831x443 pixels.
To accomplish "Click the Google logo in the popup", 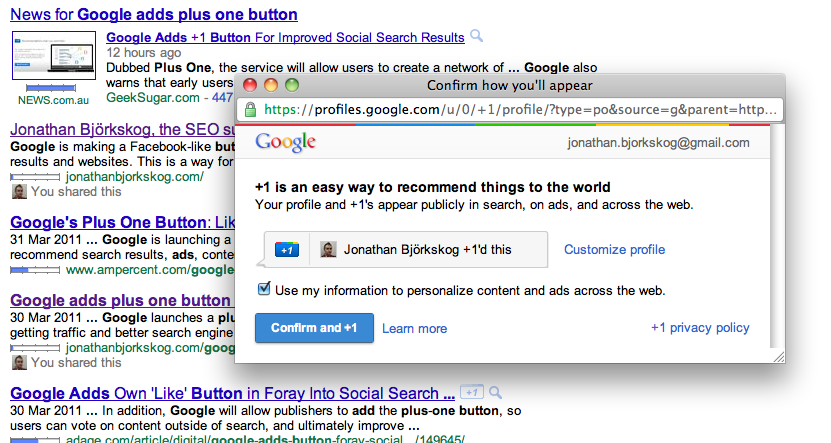I will coord(286,142).
